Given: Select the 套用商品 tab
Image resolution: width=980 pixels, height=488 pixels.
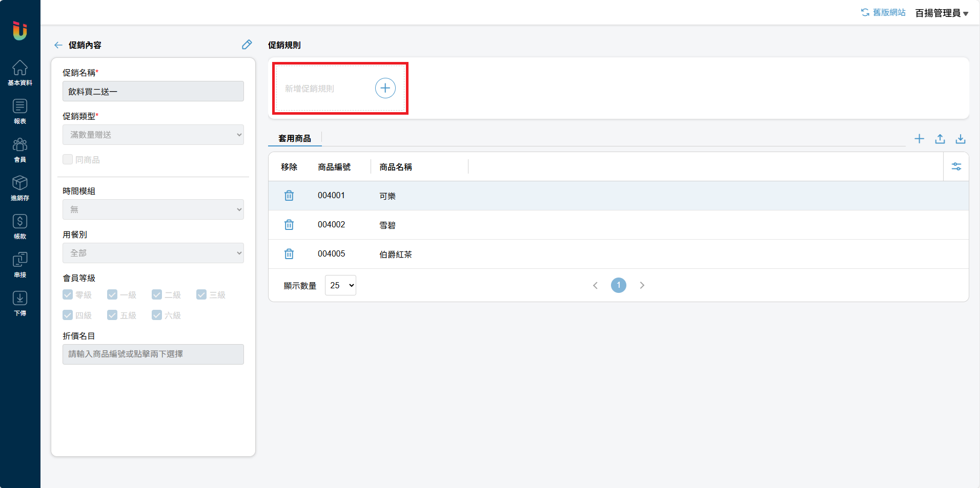Looking at the screenshot, I should (295, 138).
